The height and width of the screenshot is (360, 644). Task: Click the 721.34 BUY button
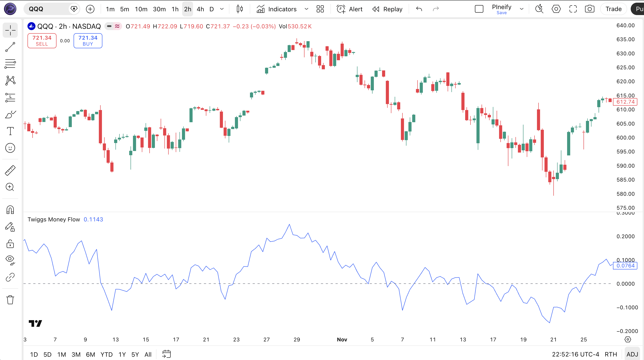coord(88,41)
